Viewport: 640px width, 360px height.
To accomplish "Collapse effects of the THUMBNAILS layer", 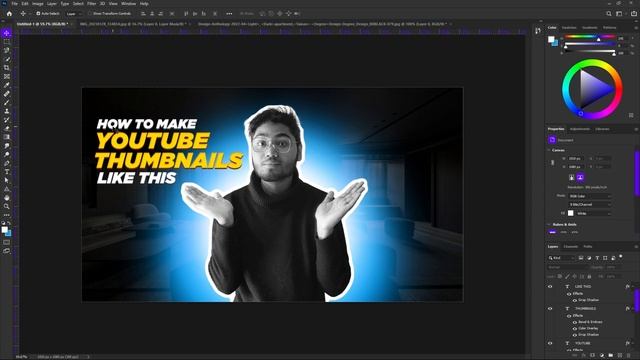I will [x=633, y=309].
